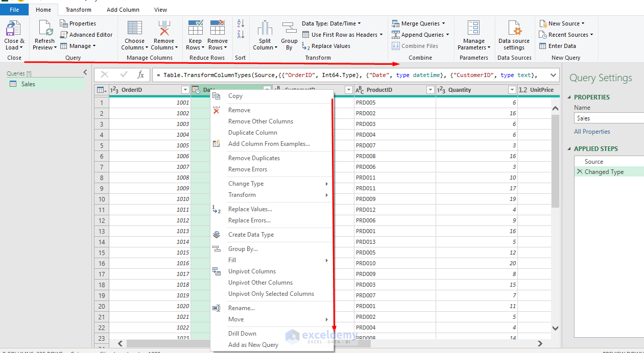This screenshot has height=353, width=644.
Task: Sort ascending with the A-Z icon
Action: (241, 23)
